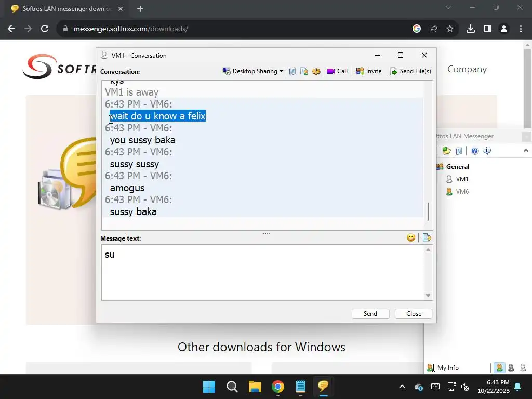This screenshot has width=532, height=399.
Task: Open the OneDrive cloud tray icon
Action: coord(419,387)
